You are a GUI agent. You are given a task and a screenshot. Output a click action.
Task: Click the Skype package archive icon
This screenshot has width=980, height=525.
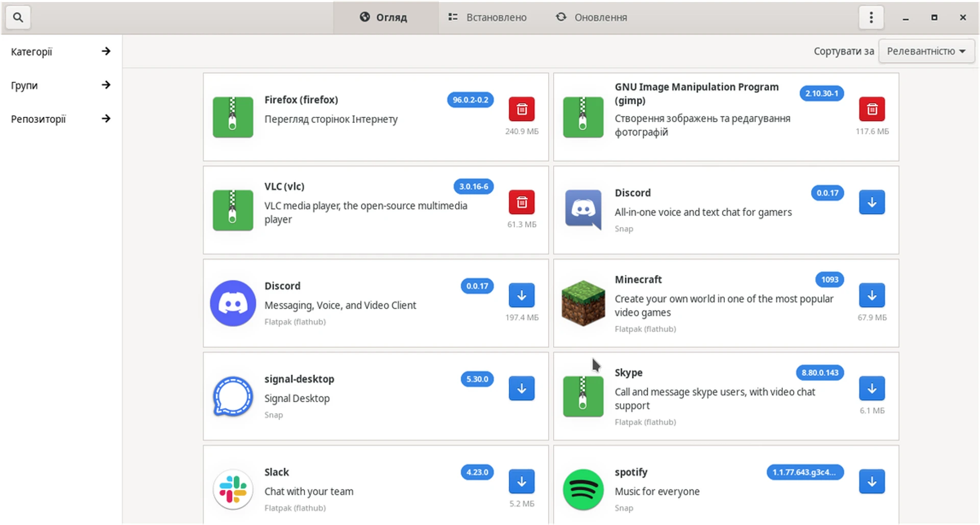[583, 396]
